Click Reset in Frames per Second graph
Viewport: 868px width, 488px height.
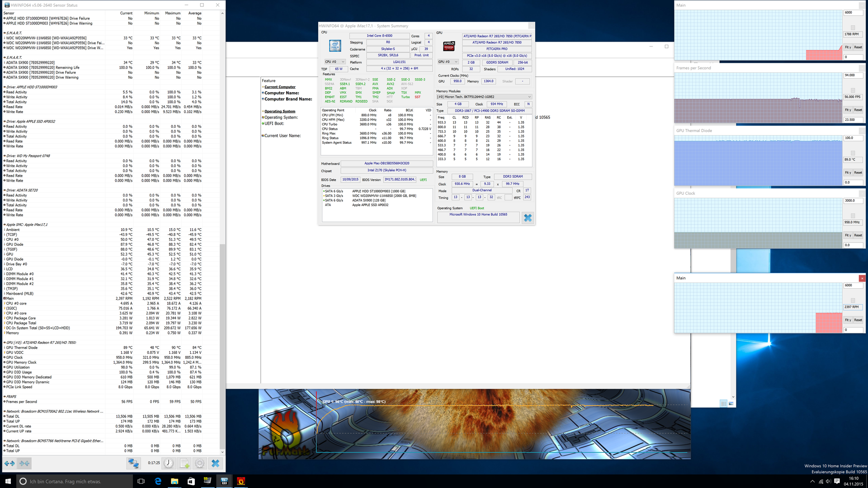click(858, 110)
